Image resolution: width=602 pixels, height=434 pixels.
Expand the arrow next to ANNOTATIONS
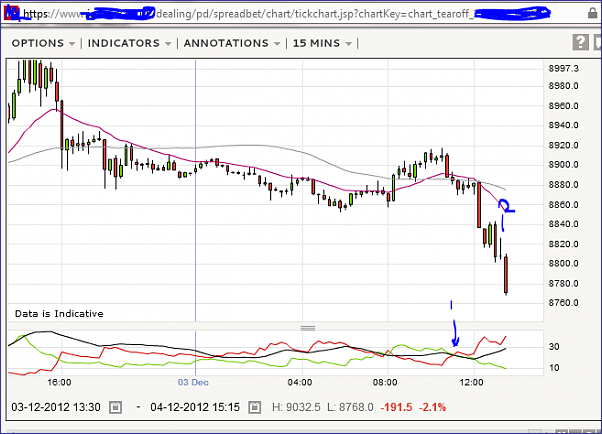tap(277, 44)
